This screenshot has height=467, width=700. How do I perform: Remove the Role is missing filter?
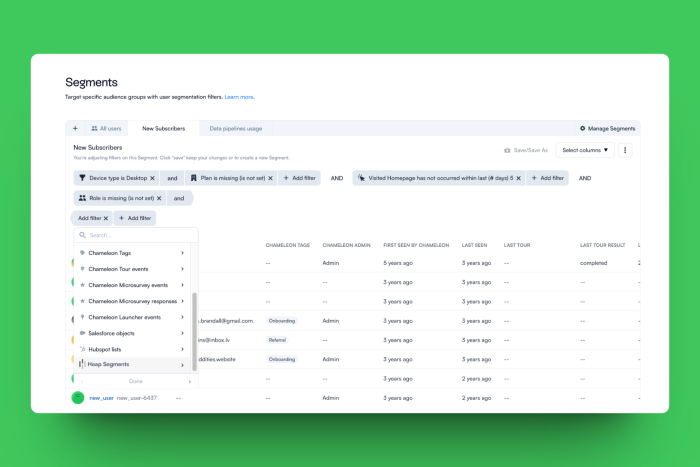158,198
